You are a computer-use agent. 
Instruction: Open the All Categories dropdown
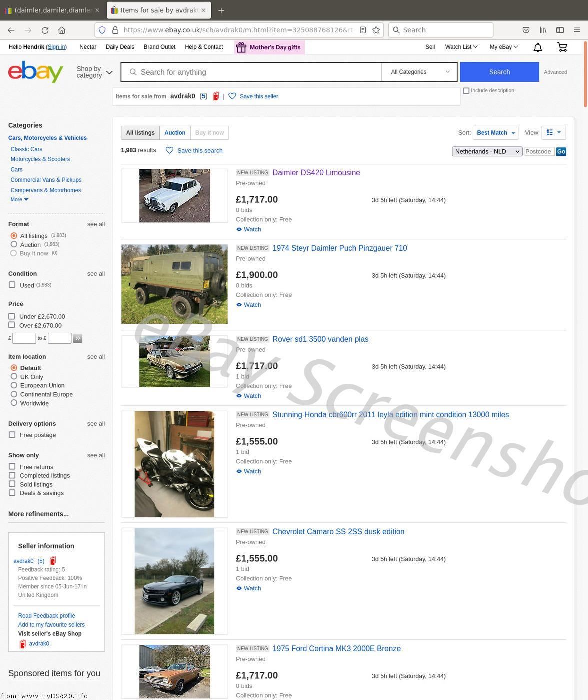point(420,72)
